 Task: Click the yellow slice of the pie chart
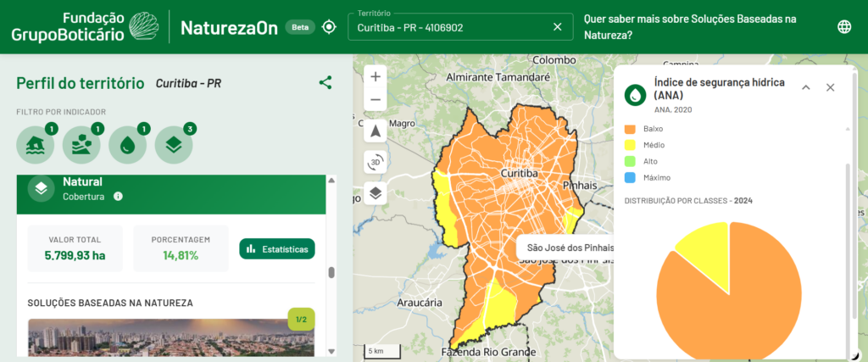(708, 253)
